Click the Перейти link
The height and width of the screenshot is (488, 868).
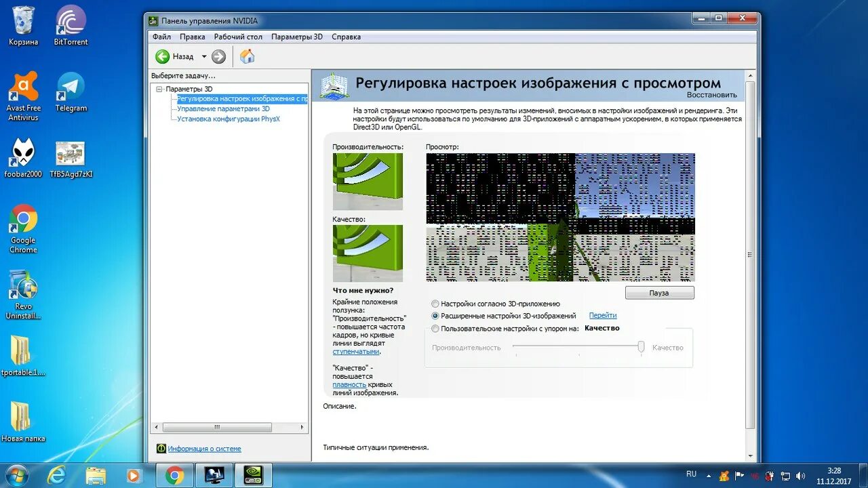pos(603,315)
